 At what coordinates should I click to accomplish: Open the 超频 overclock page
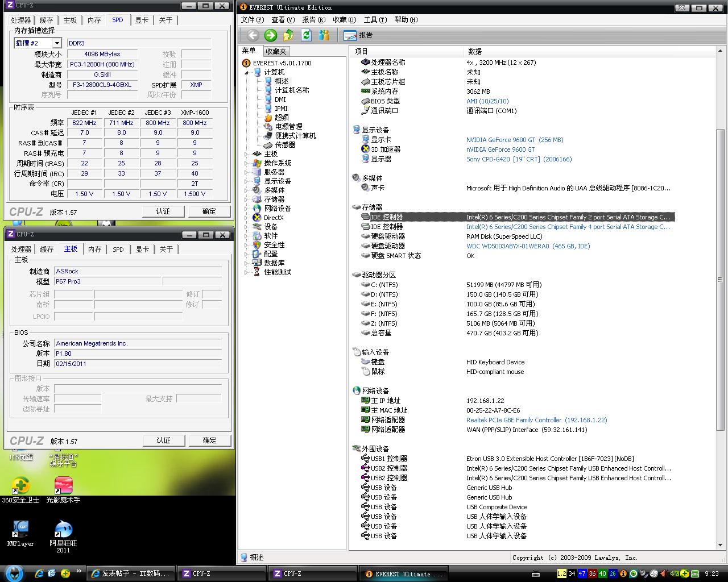tap(276, 118)
